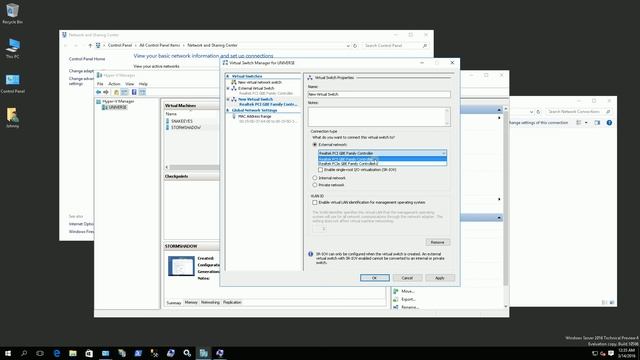The width and height of the screenshot is (640, 360).
Task: Click Cancel in Virtual Switch Manager
Action: click(407, 278)
